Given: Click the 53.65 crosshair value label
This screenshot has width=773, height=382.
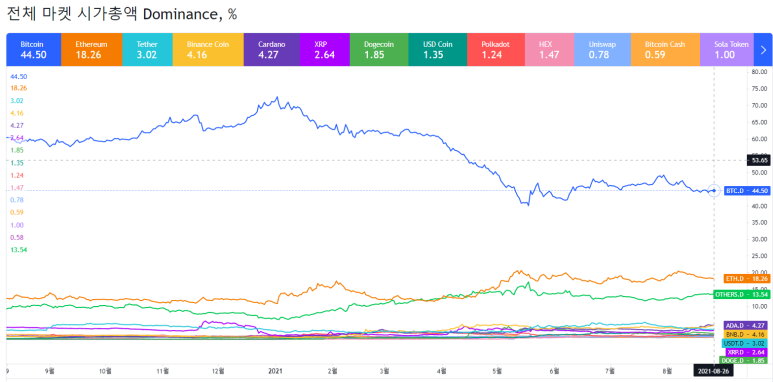Looking at the screenshot, I should coord(758,160).
